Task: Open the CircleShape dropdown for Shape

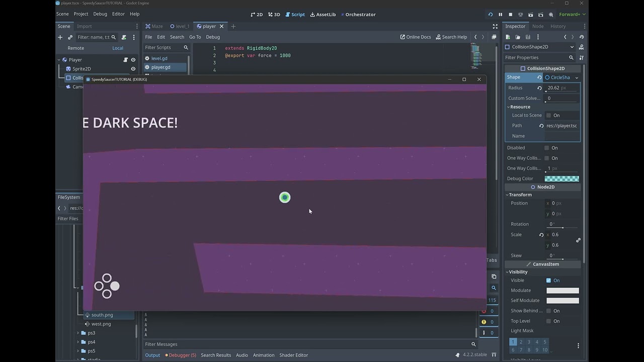Action: coord(577,77)
